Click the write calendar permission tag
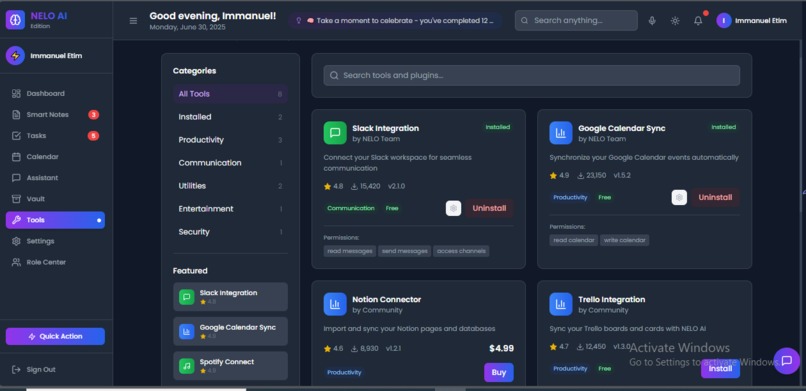Screen dimensions: 806x391 point(625,240)
